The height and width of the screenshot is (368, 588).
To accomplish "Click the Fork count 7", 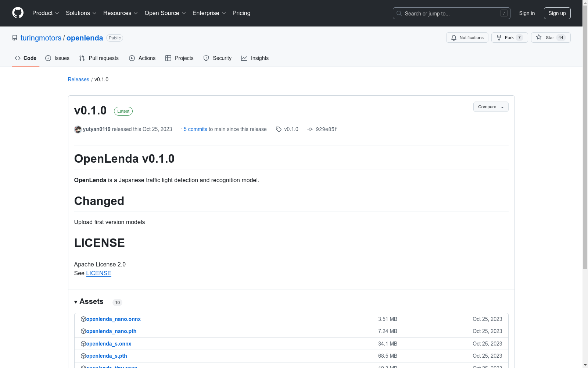I will 519,38.
